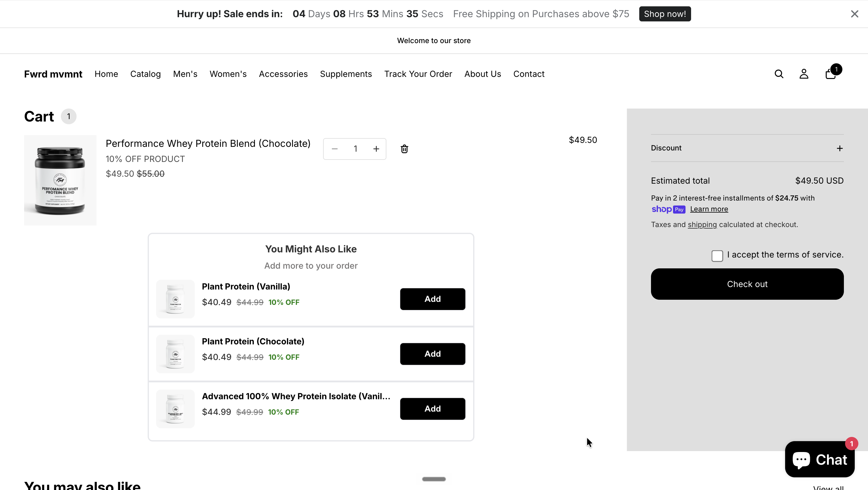Open the Women's menu item
Viewport: 868px width, 490px height.
point(228,74)
